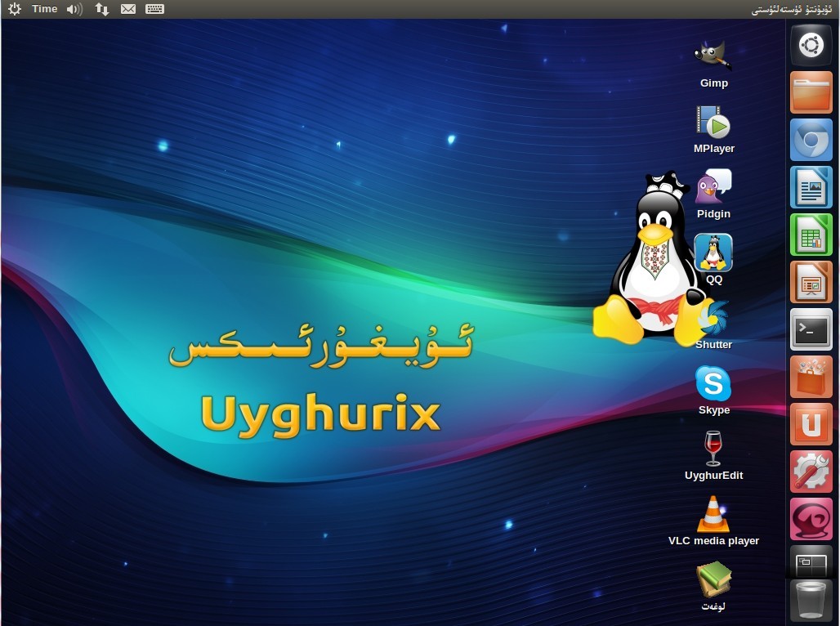Launch the Terminal from launcher
The width and height of the screenshot is (840, 626).
click(811, 329)
